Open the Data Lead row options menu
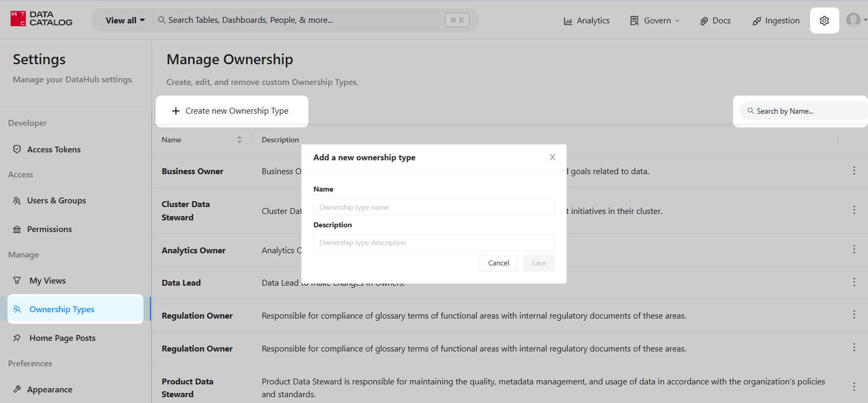 (x=854, y=282)
